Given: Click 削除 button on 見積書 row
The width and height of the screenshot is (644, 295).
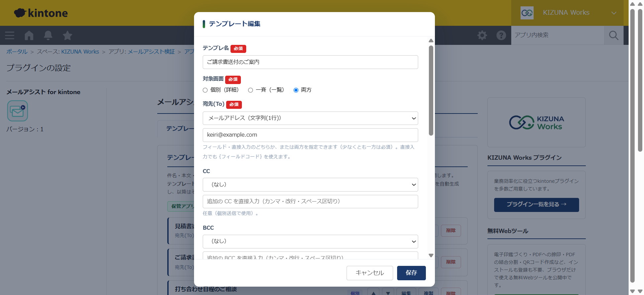Looking at the screenshot, I should coord(451,231).
